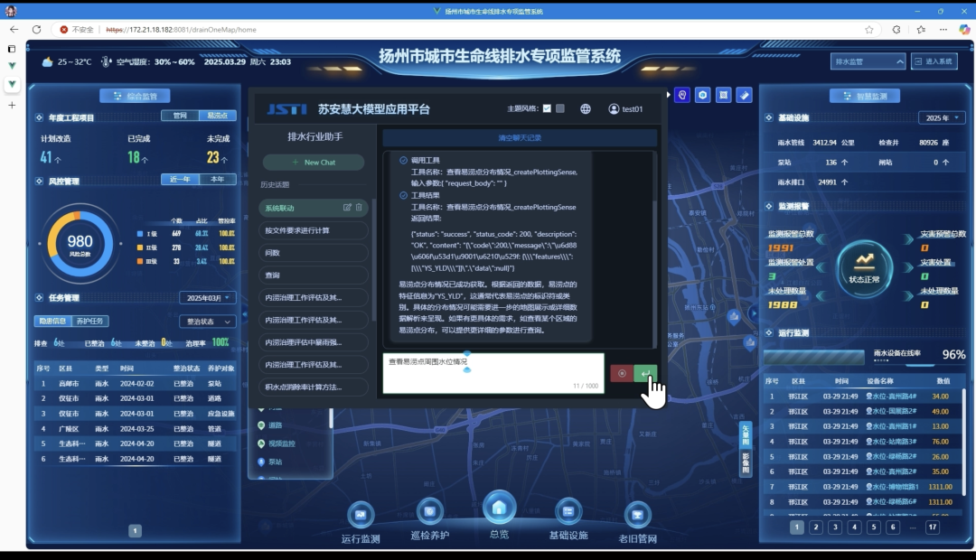Click 清空聊天记录 to clear chat history

tap(520, 138)
